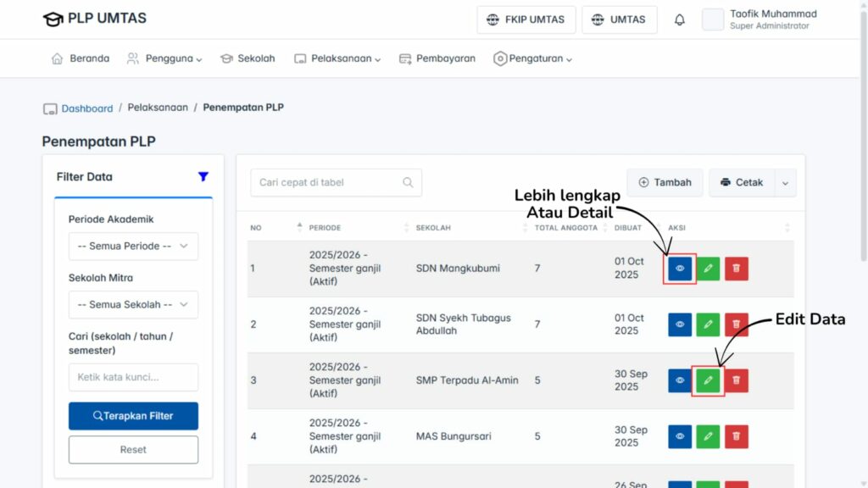Click the PLP UMTAS graduation cap logo
Image resolution: width=868 pixels, height=488 pixels.
pyautogui.click(x=53, y=19)
